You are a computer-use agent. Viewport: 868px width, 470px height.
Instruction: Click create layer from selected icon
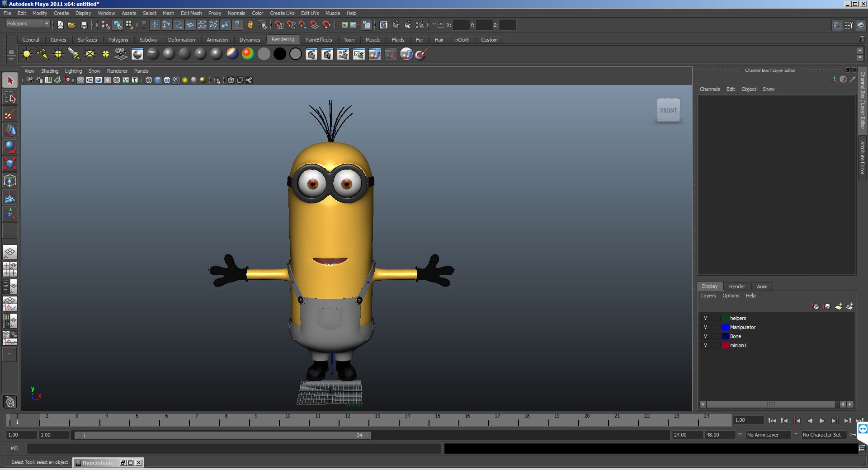tap(849, 306)
